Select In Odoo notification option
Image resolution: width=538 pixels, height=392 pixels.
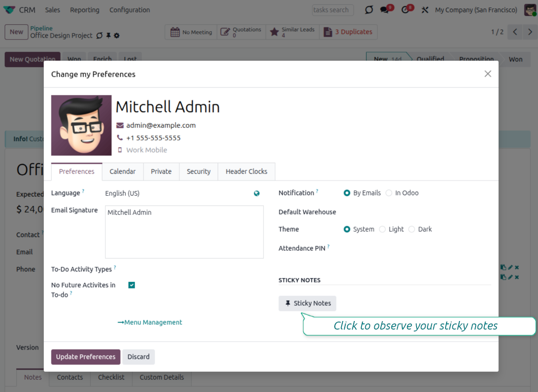tap(389, 193)
